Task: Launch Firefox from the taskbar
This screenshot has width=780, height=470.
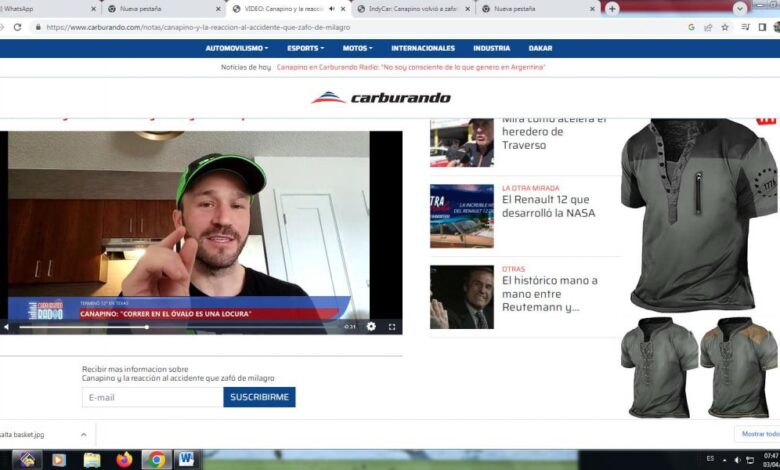Action: click(124, 460)
